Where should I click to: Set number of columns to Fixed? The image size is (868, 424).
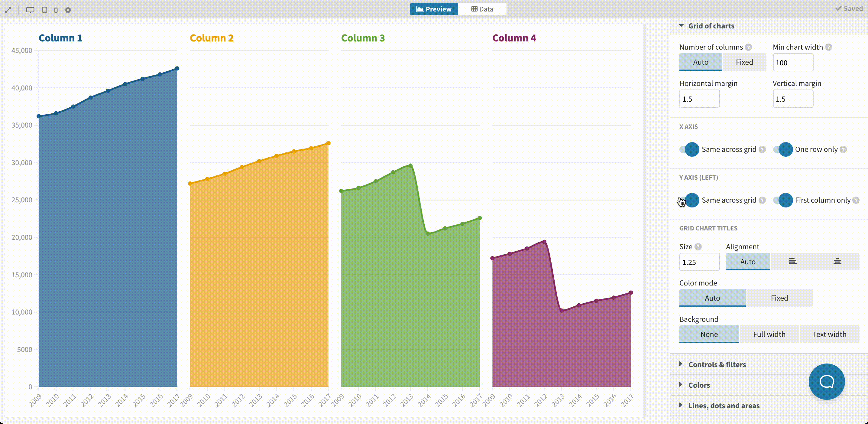[744, 62]
